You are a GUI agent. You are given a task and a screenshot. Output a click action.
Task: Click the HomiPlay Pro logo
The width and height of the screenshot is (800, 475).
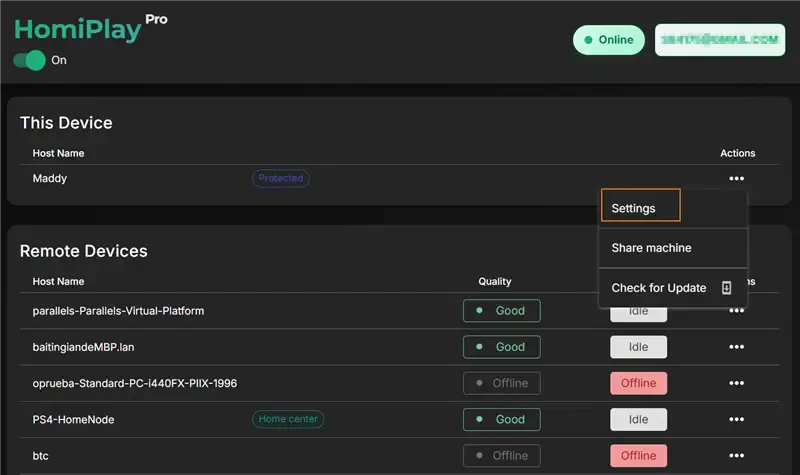90,28
